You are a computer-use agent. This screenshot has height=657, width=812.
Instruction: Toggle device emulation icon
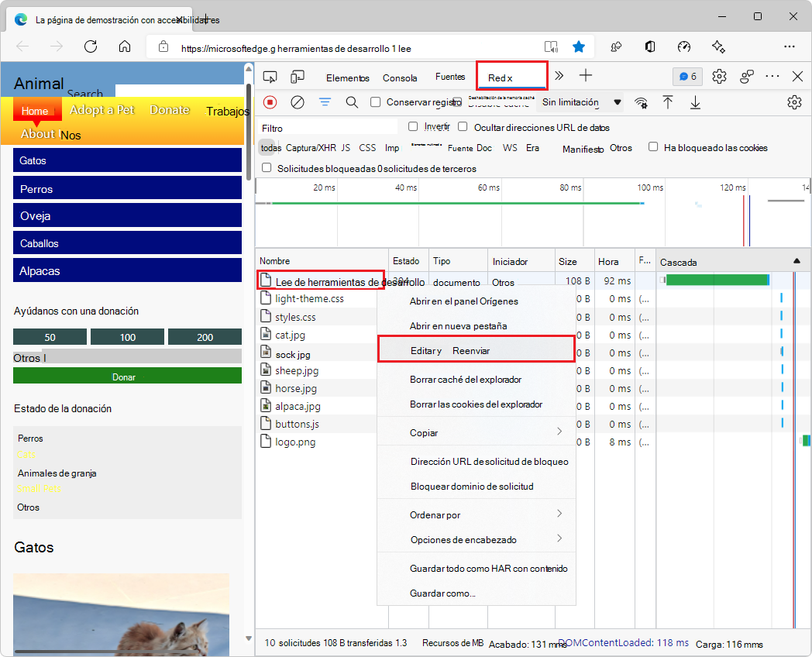[298, 77]
